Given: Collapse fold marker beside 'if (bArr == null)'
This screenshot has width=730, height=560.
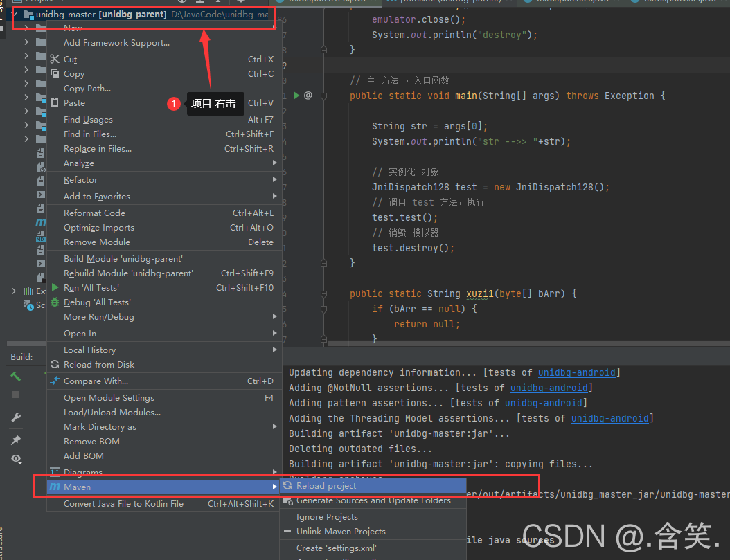Looking at the screenshot, I should [323, 309].
